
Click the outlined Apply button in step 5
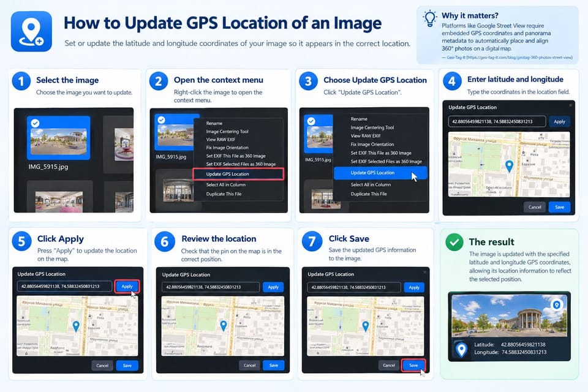(127, 287)
